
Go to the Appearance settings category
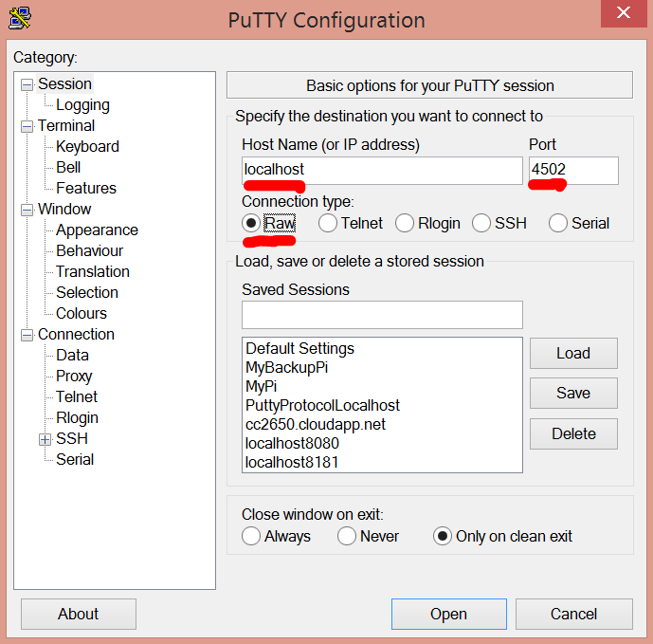97,230
